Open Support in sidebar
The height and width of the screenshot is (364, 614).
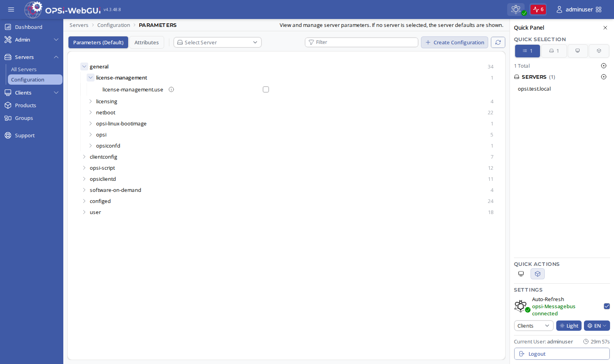pyautogui.click(x=32, y=135)
